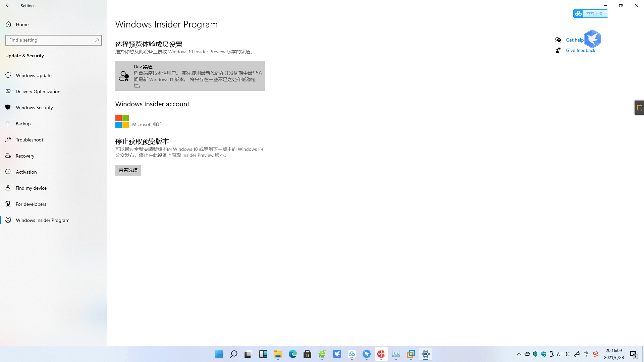Click the 查看选项 button
Screen dimensions: 644x362
(x=128, y=170)
